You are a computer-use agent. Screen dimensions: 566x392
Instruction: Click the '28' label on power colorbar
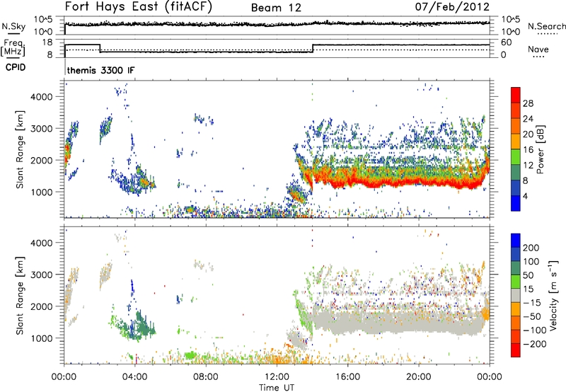[528, 103]
